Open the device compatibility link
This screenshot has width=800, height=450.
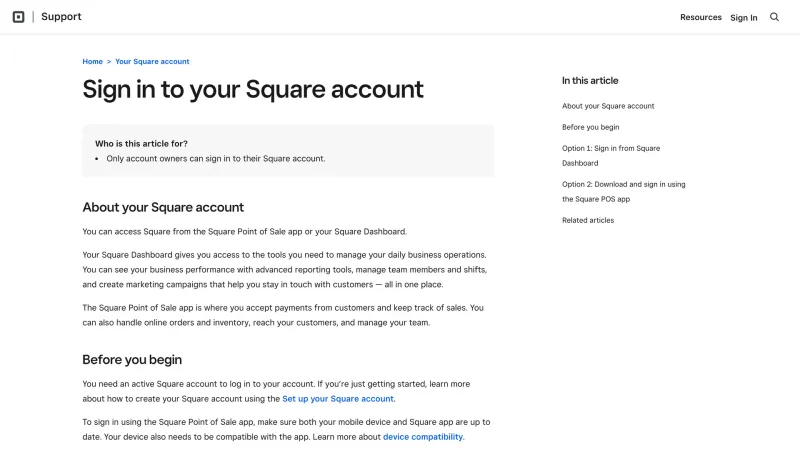coord(423,437)
